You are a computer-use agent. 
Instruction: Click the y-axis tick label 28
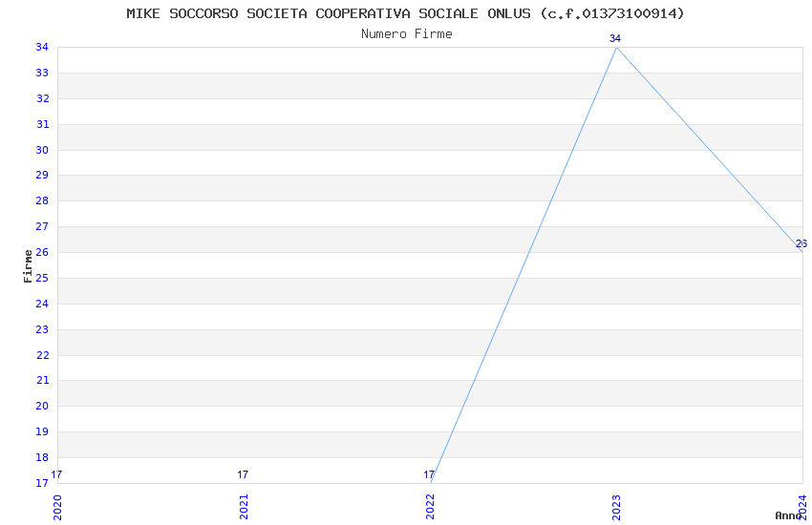coord(42,200)
